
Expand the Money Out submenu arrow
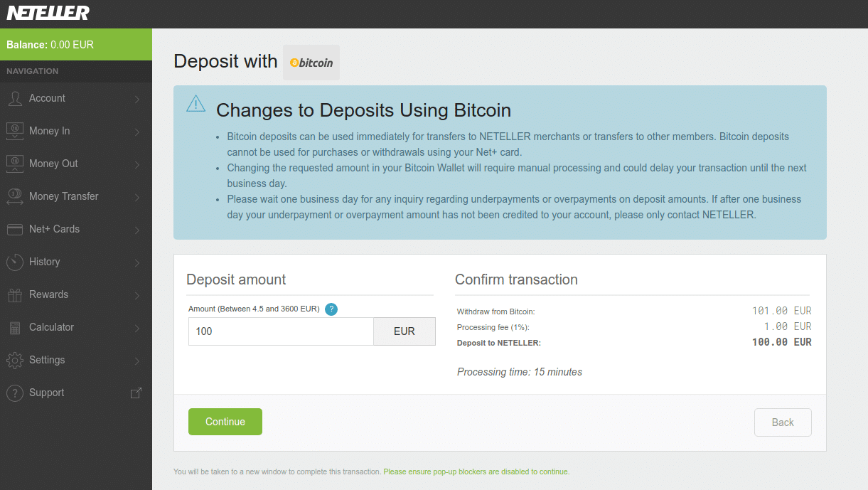coord(137,164)
